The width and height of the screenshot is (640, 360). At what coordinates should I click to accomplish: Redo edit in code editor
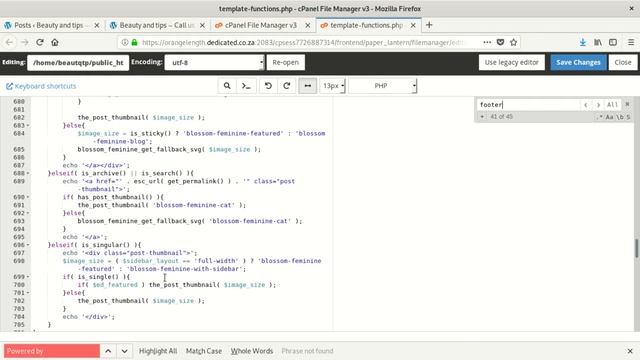287,86
